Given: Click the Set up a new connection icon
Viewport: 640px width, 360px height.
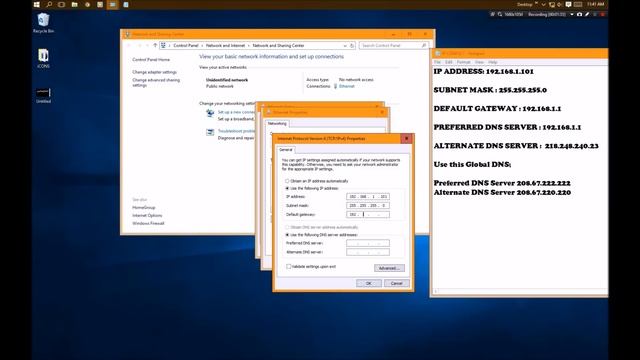Looking at the screenshot, I should [x=210, y=113].
